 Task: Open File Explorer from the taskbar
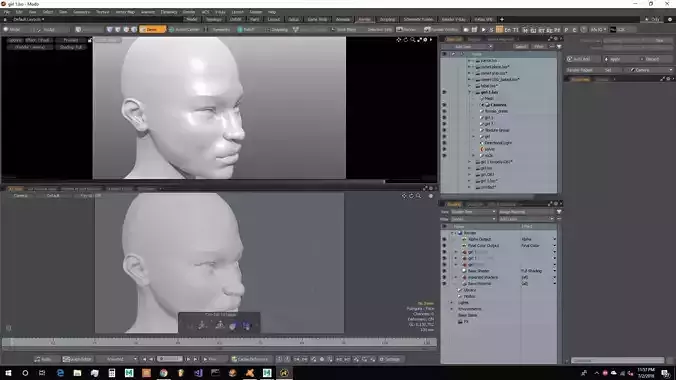[x=77, y=373]
